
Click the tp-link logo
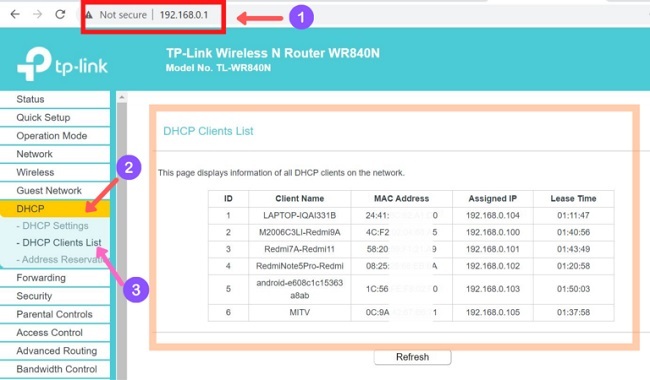pos(62,64)
